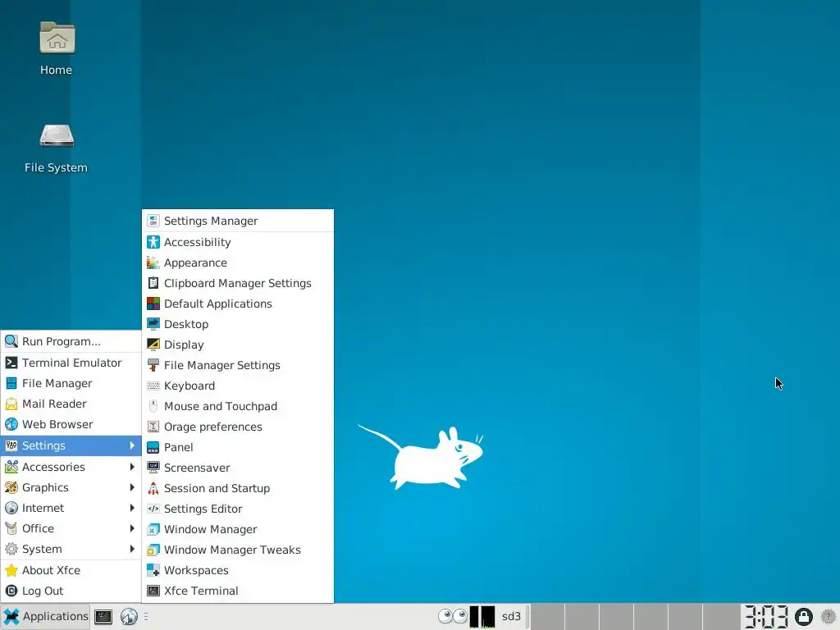
Task: Open Settings Manager from the submenu
Action: [x=238, y=221]
